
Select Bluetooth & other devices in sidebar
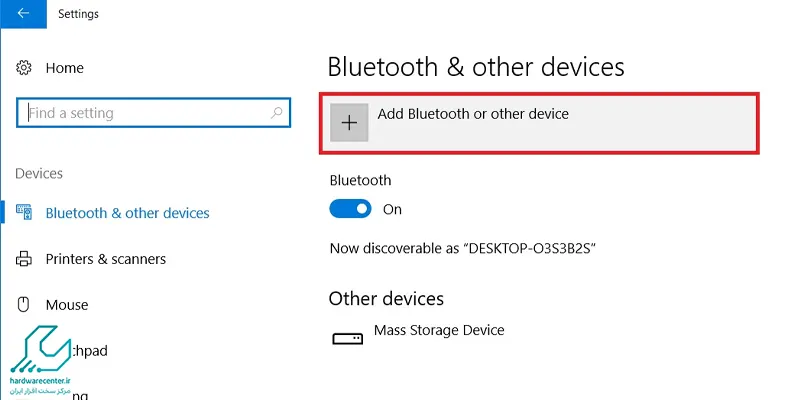tap(128, 213)
